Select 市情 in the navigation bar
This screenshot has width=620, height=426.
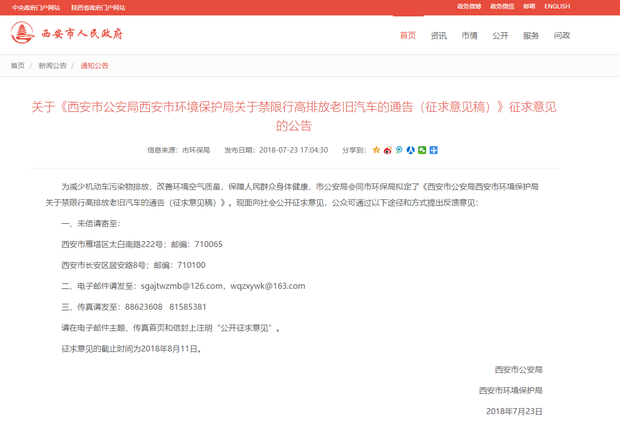click(469, 36)
